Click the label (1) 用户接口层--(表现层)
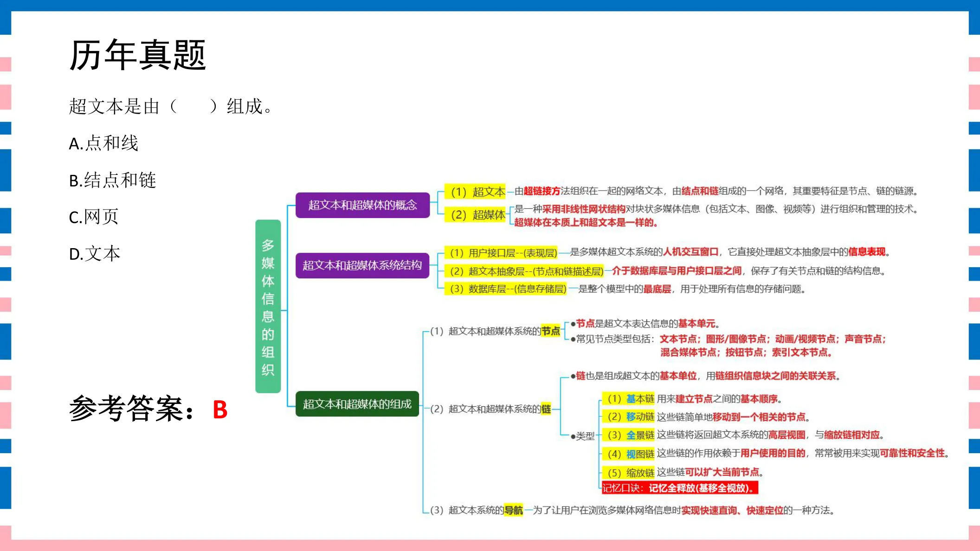Viewport: 980px width, 551px height. pos(501,253)
